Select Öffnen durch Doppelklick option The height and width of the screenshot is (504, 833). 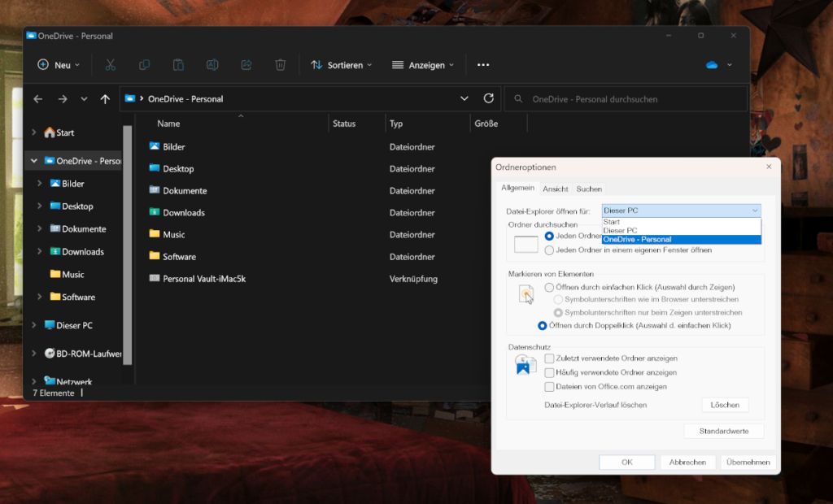coord(542,325)
